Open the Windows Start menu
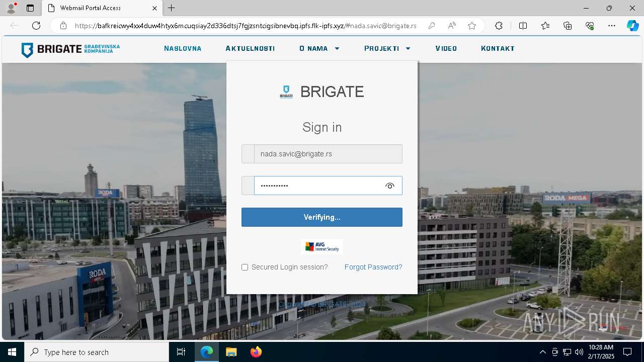The height and width of the screenshot is (362, 644). click(12, 352)
